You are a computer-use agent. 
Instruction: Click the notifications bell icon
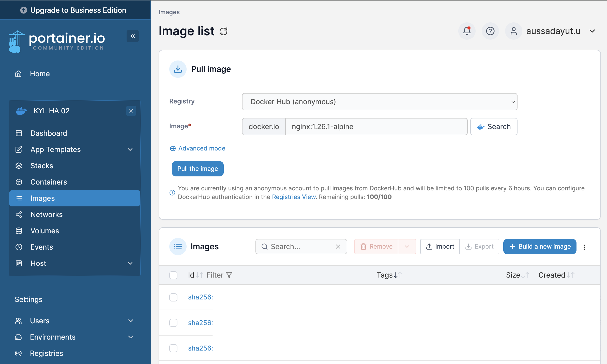point(467,31)
